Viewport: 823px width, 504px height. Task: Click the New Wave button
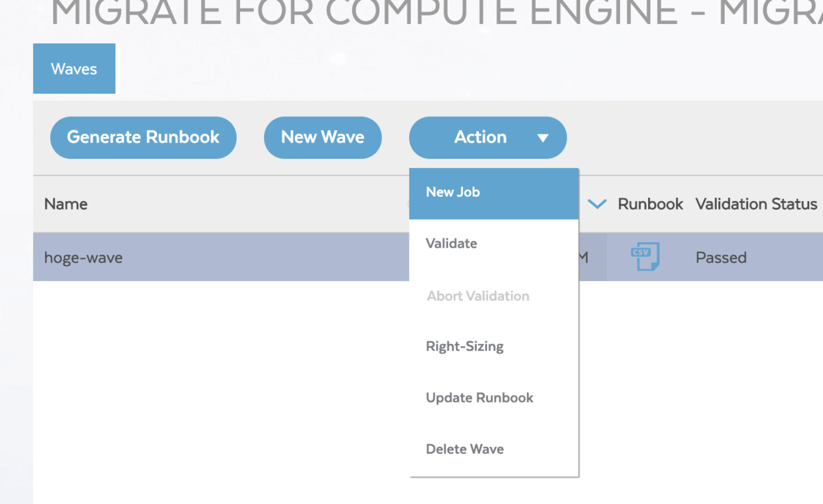point(322,137)
